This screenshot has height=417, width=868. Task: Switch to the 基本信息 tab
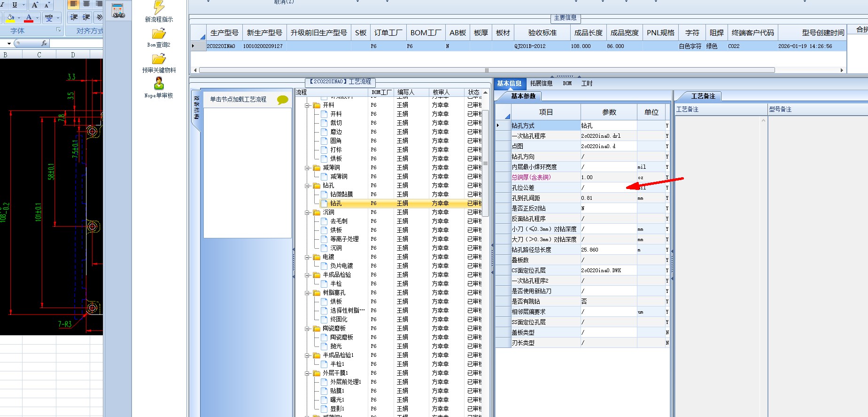(x=509, y=83)
